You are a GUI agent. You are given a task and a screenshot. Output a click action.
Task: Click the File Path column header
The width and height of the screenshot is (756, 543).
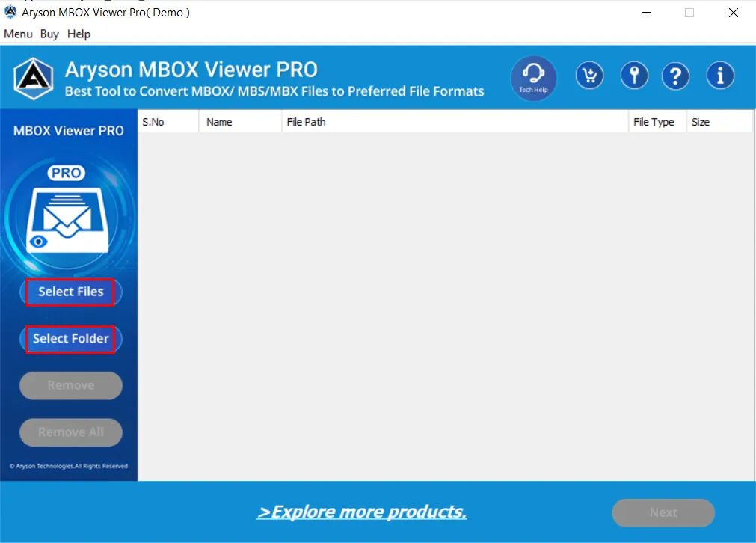(x=455, y=121)
